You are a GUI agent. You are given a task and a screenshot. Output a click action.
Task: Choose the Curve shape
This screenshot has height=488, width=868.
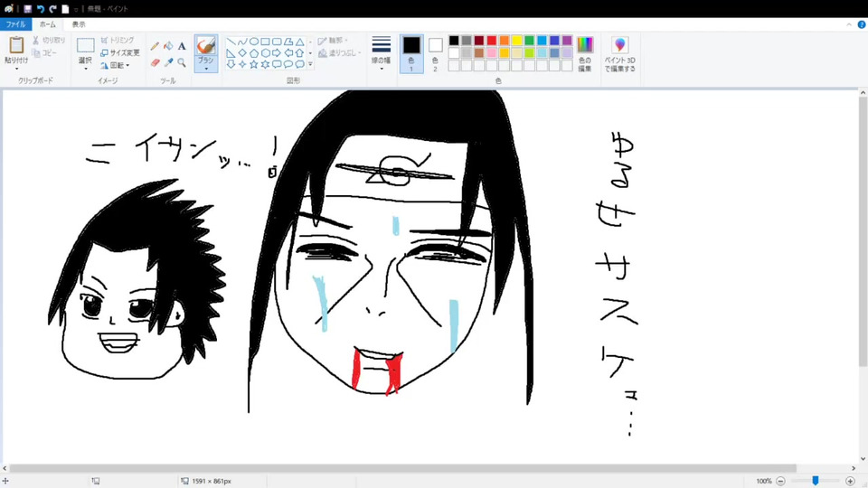coord(242,42)
